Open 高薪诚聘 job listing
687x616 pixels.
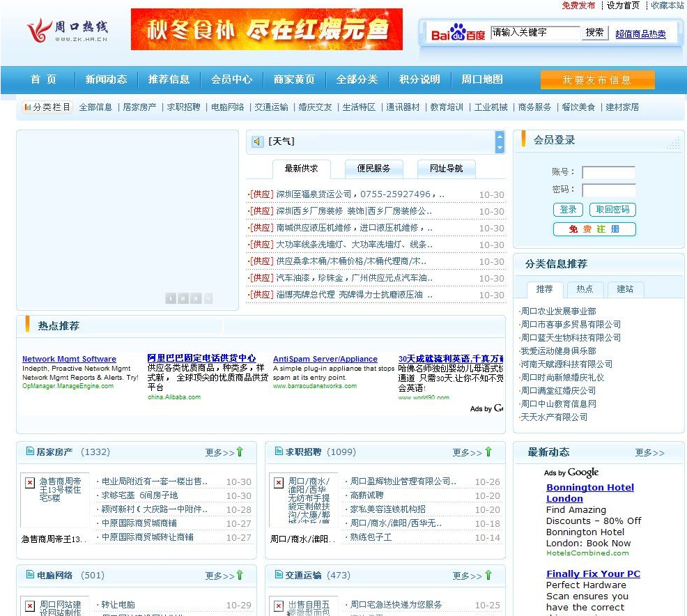[x=366, y=495]
